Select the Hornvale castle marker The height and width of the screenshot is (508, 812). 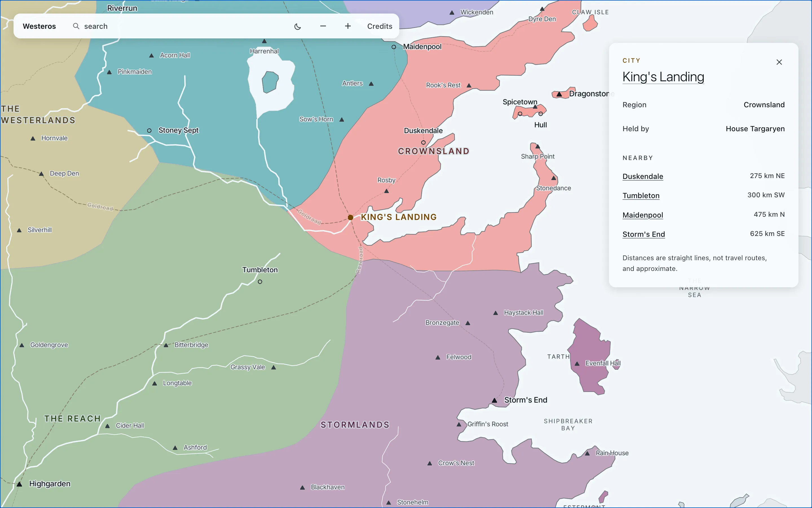pos(33,138)
